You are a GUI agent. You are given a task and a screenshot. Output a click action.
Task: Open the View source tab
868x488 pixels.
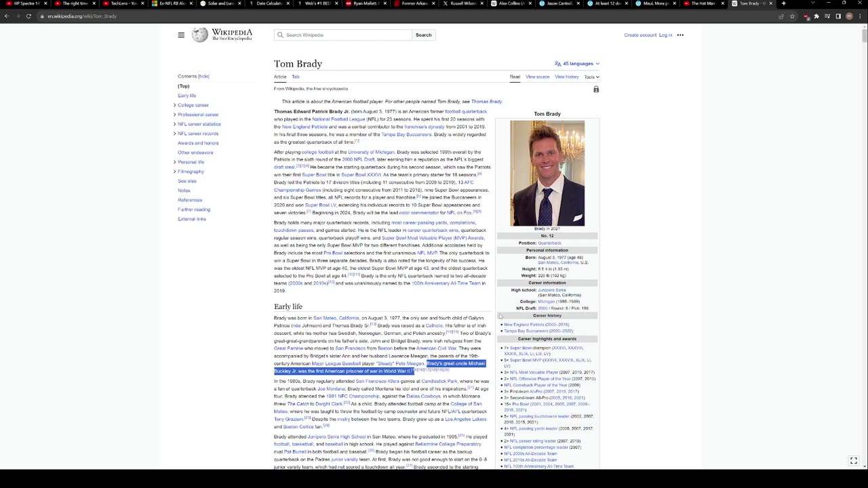tap(537, 77)
